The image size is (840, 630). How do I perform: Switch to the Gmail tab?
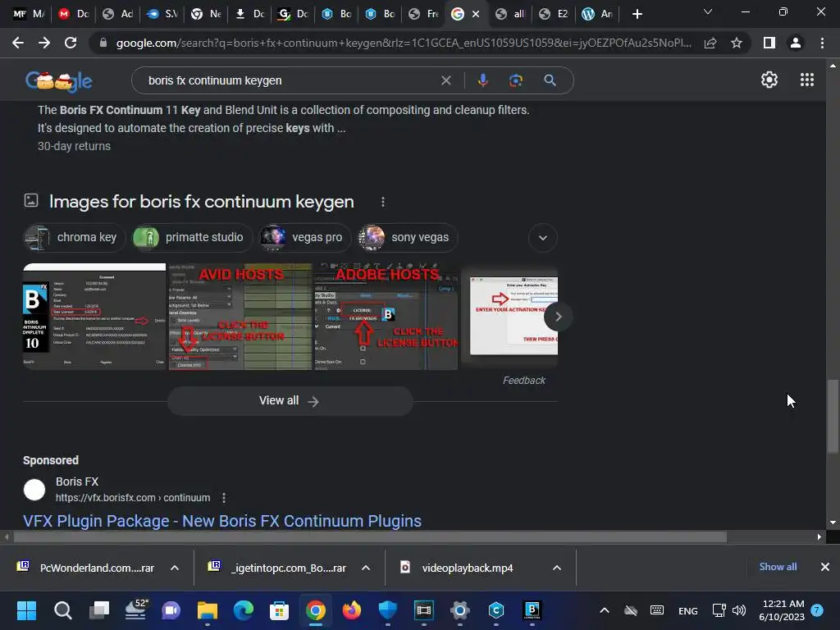[x=73, y=14]
